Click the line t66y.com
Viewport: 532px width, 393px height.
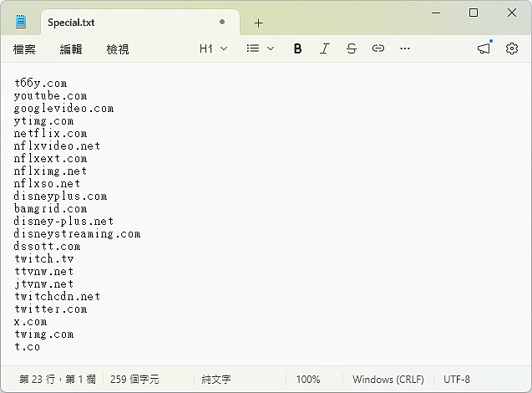(x=41, y=83)
